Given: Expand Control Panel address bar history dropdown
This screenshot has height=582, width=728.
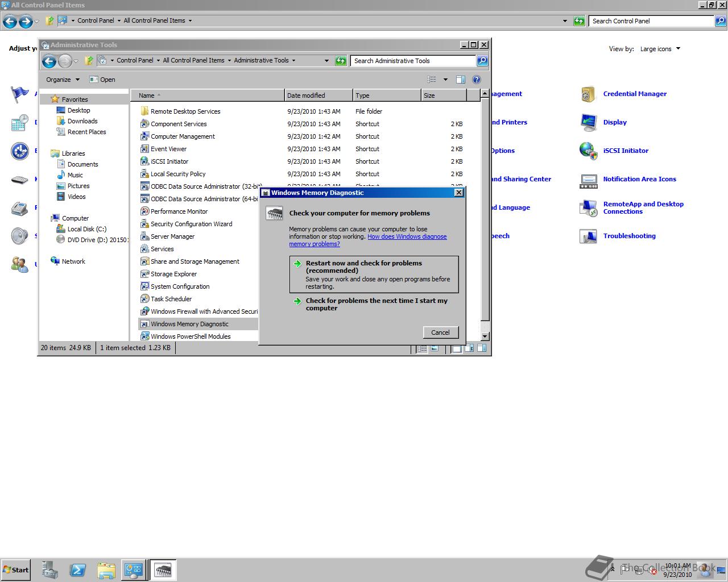Looking at the screenshot, I should (565, 21).
